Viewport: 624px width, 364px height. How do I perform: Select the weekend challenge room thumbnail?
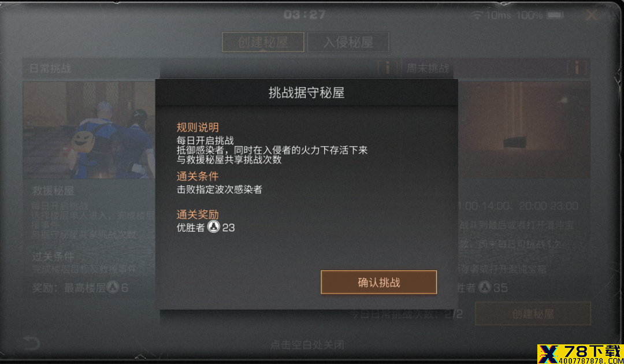[525, 130]
